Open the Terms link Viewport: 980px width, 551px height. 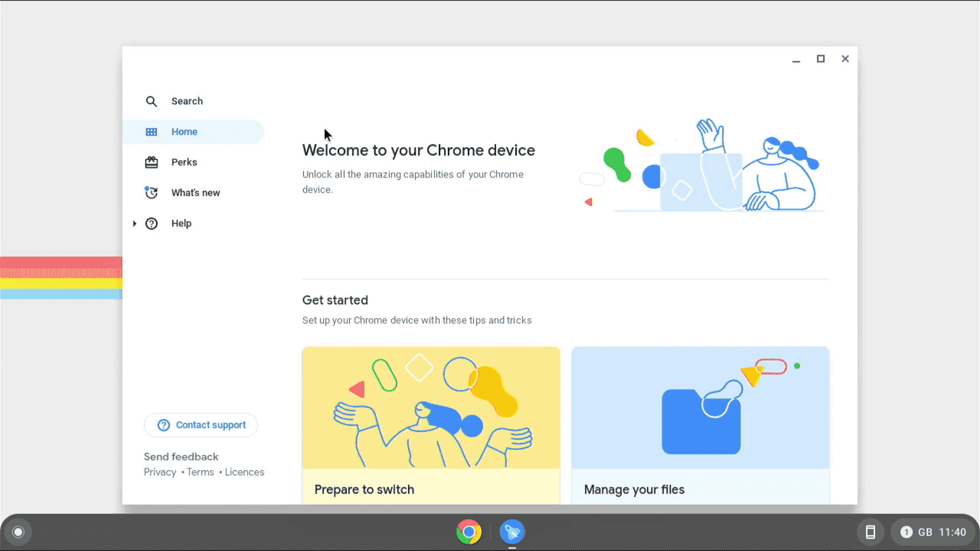click(200, 472)
